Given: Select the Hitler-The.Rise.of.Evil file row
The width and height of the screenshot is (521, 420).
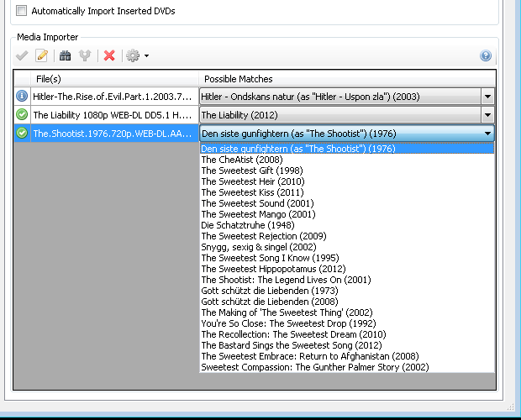Looking at the screenshot, I should pyautogui.click(x=114, y=97).
